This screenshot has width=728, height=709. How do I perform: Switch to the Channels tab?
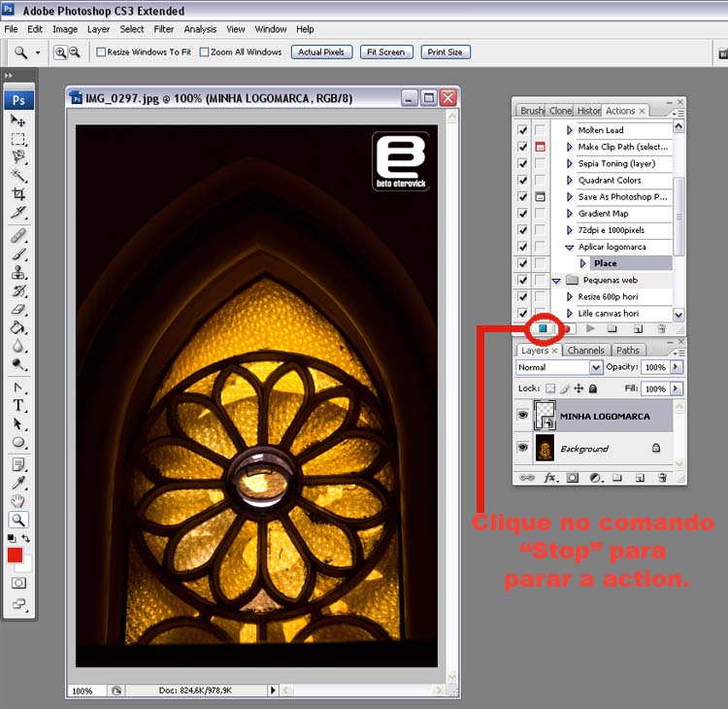(585, 351)
